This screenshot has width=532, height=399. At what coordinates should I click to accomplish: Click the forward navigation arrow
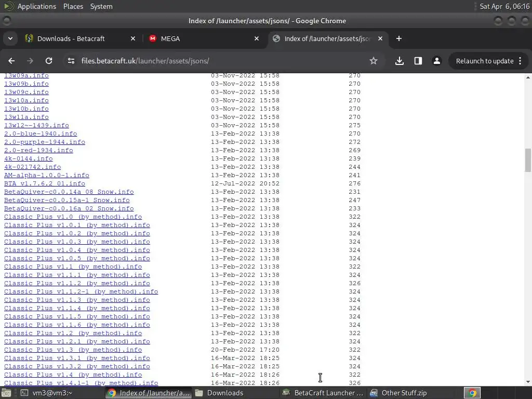coord(30,61)
